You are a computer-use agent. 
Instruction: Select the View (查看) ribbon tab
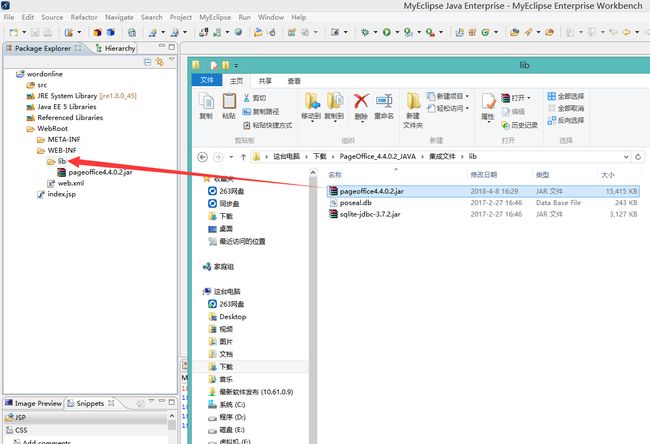(x=294, y=81)
